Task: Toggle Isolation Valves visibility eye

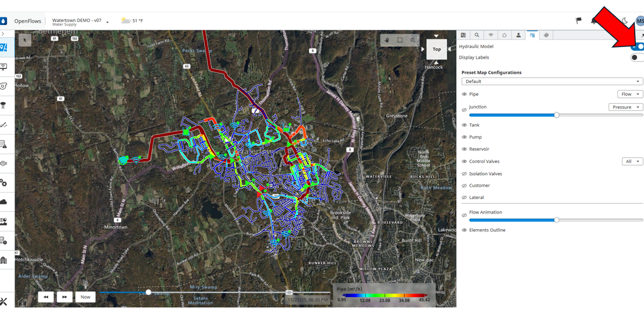Action: pyautogui.click(x=464, y=173)
